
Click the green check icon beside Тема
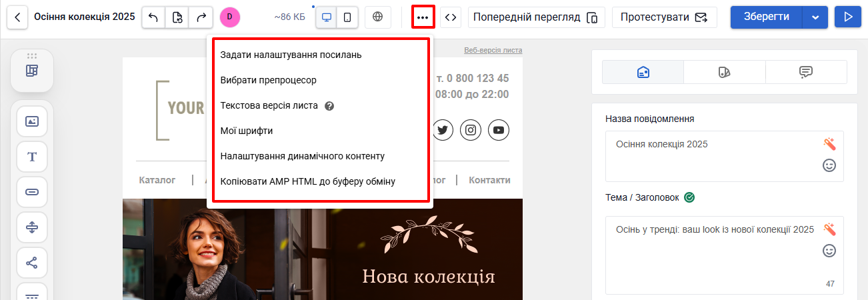click(x=690, y=197)
